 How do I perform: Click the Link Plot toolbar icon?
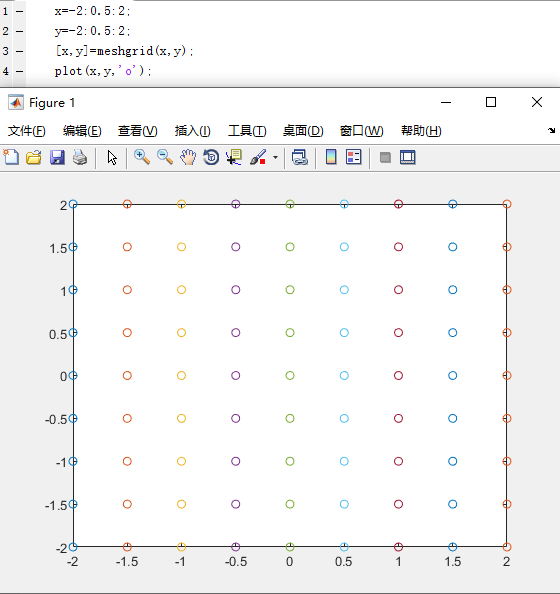pyautogui.click(x=300, y=157)
